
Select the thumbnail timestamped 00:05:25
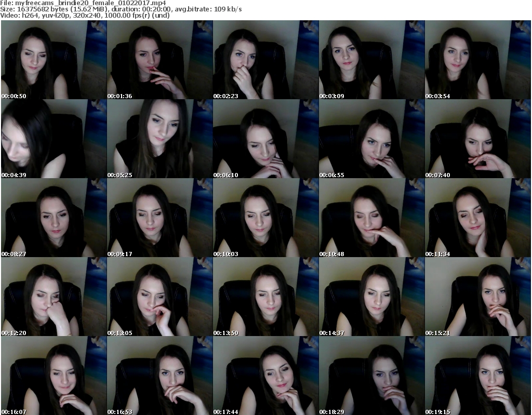[x=160, y=139]
